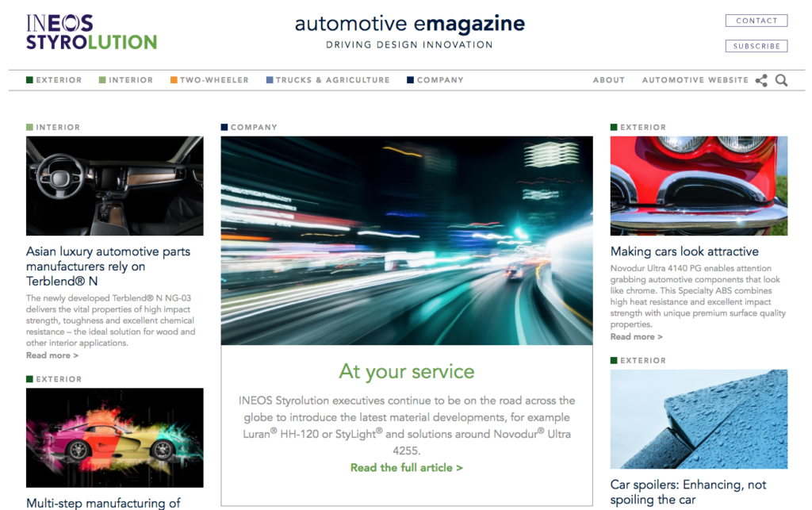812x510 pixels.
Task: Click COMPANY category label above featured article
Action: tap(249, 128)
